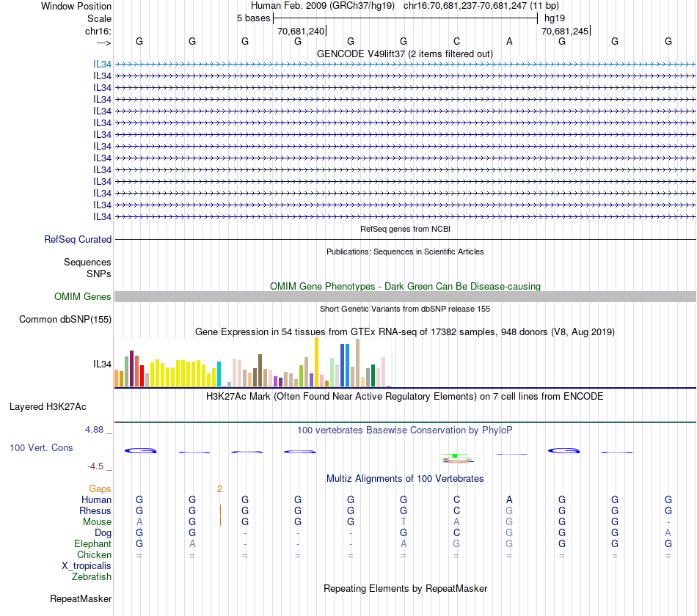Screen dimensions: 697x616
Task: Click the OMIM Genes track label
Action: click(83, 296)
